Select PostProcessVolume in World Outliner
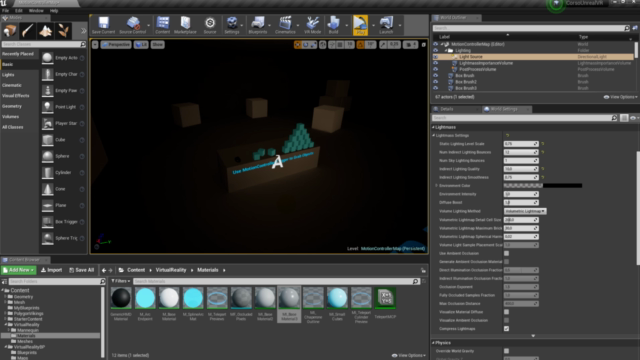 [x=478, y=69]
